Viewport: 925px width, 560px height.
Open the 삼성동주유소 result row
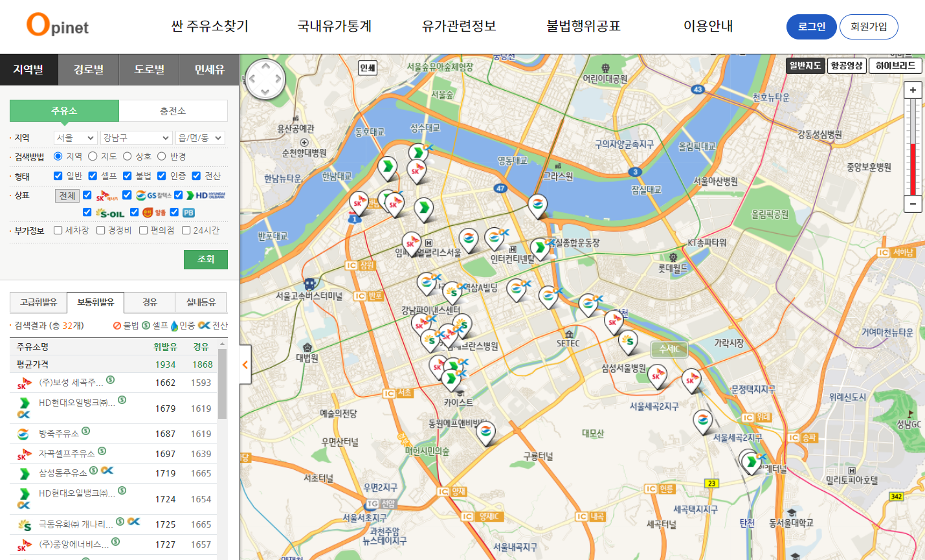[x=114, y=473]
